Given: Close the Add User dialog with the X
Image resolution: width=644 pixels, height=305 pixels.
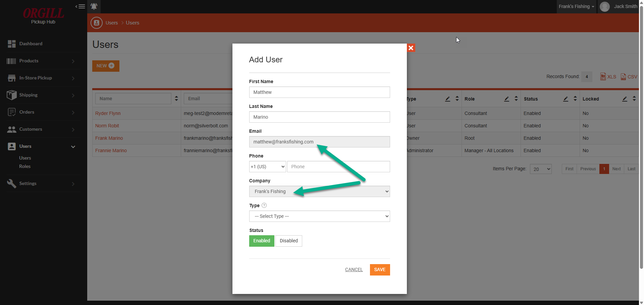Looking at the screenshot, I should [411, 48].
